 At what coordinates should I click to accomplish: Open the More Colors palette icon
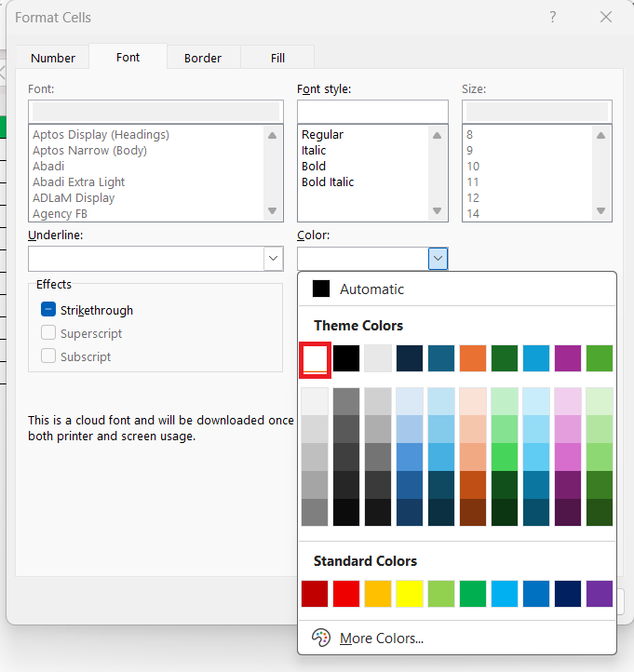point(321,638)
